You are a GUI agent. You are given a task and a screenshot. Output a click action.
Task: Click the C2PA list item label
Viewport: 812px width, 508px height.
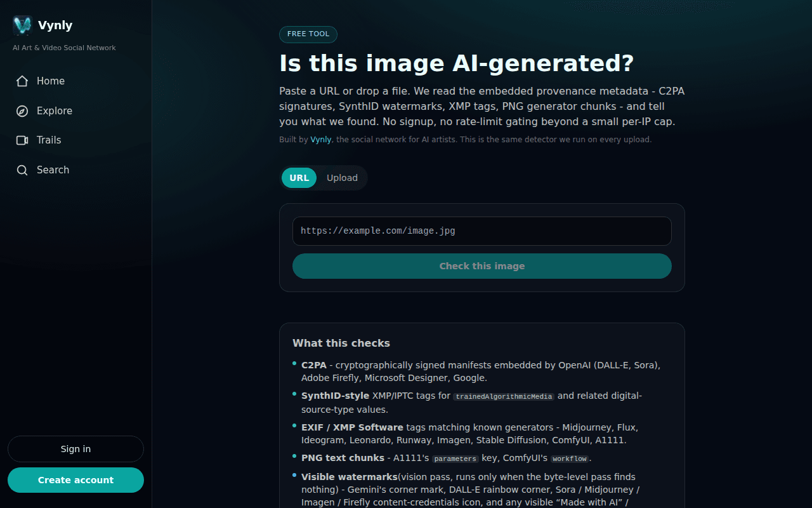click(315, 365)
